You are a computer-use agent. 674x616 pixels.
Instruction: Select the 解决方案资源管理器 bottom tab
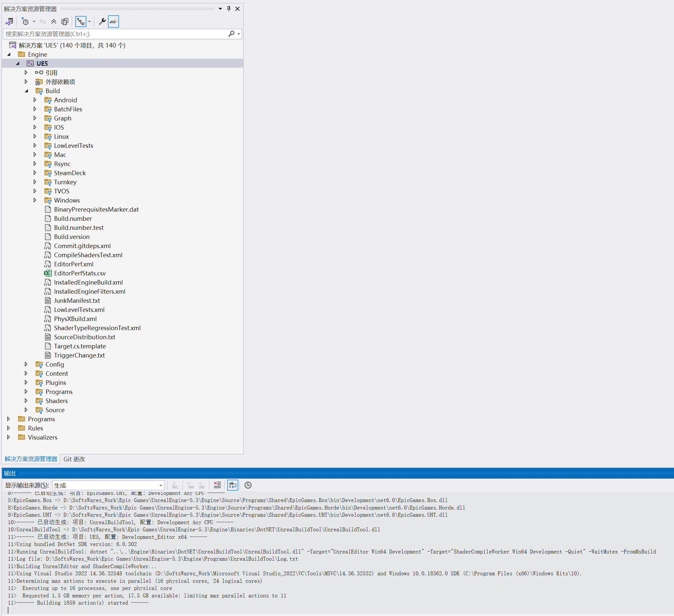[x=31, y=459]
